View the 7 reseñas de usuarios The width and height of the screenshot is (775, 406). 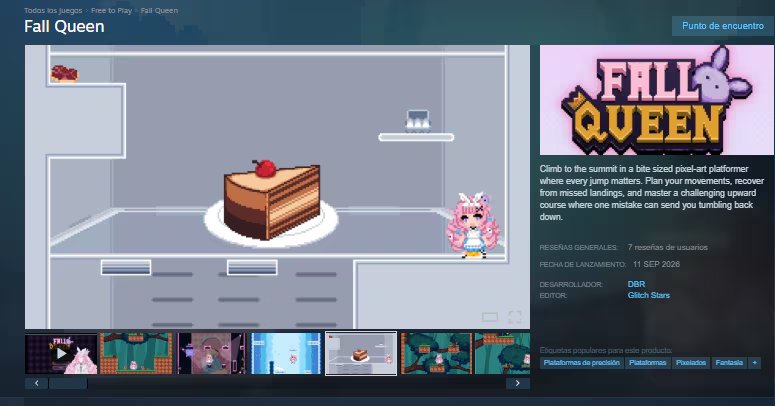pyautogui.click(x=668, y=247)
